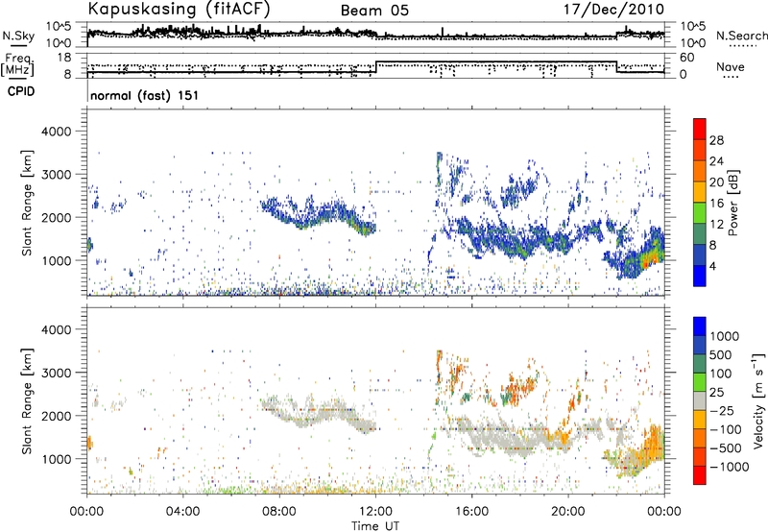Click the 'Kapuskasing (fitACF)' plot title
768x532 pixels.
pyautogui.click(x=179, y=9)
